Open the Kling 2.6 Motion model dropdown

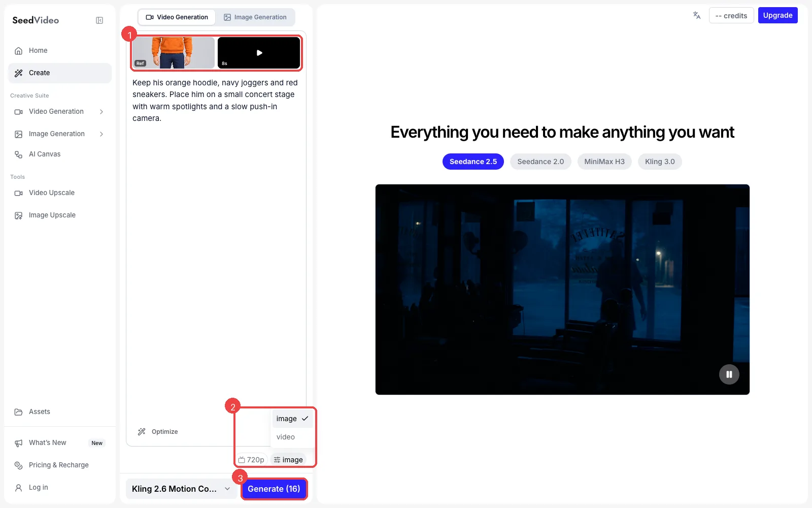181,489
